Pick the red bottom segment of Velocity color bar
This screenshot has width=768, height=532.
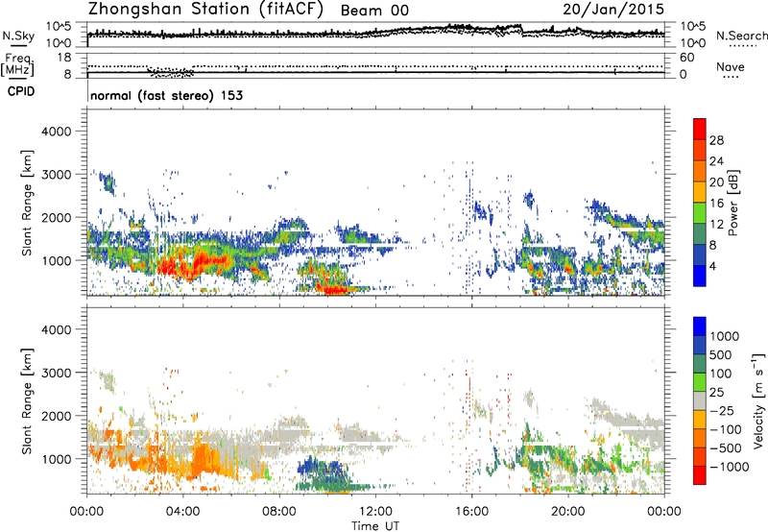pos(700,475)
